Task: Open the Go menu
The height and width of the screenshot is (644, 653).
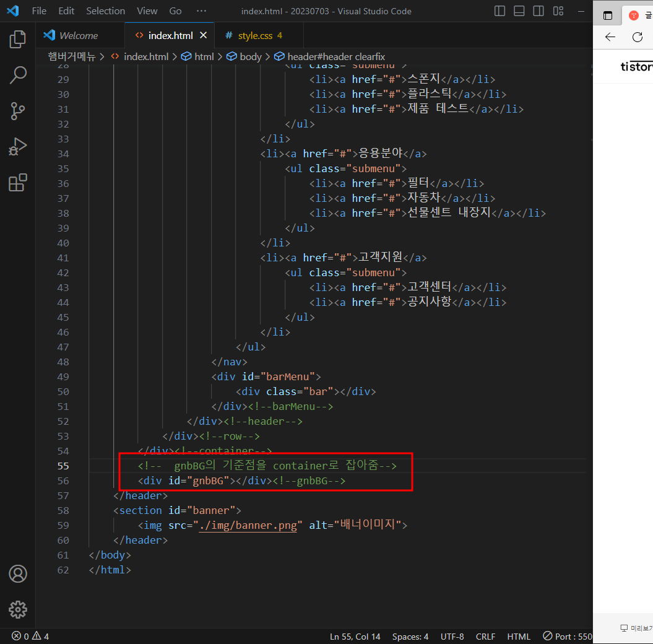Action: tap(175, 11)
